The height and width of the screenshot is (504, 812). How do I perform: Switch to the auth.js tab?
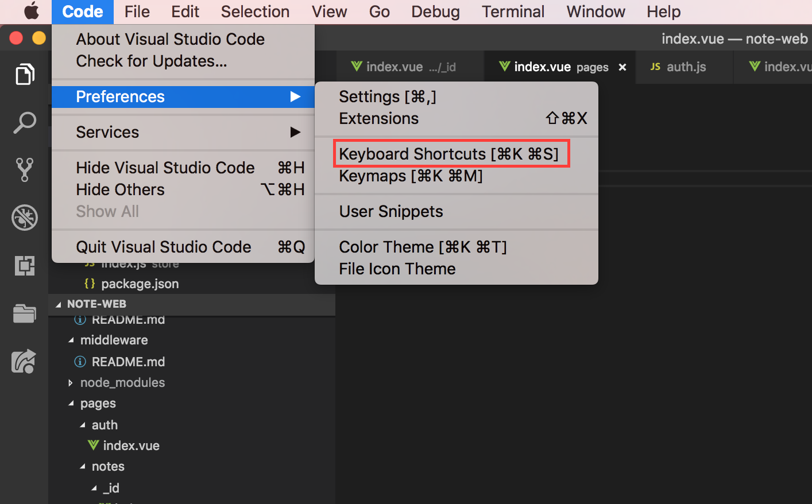(x=685, y=67)
